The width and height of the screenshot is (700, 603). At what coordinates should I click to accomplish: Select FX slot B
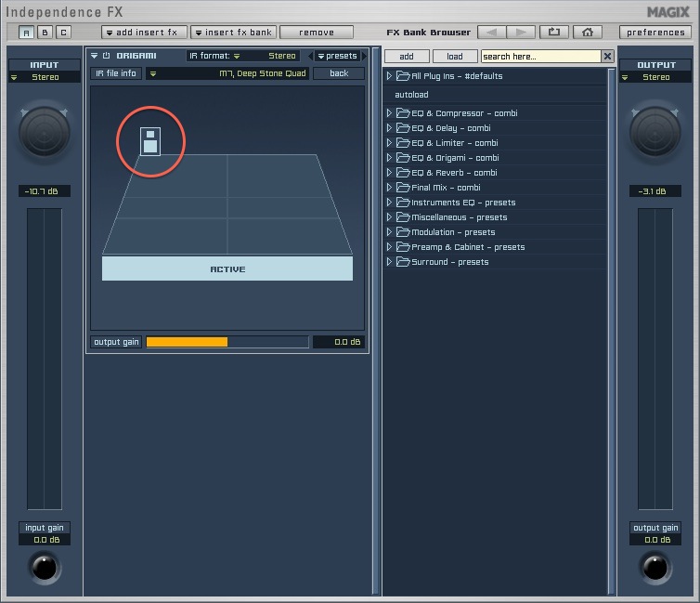point(45,33)
